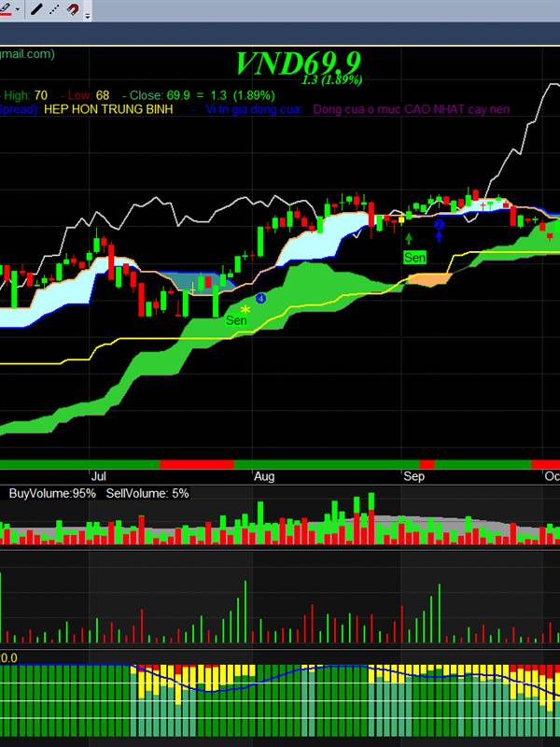Click the 'Sen' label near August
The height and width of the screenshot is (747, 560).
(236, 320)
